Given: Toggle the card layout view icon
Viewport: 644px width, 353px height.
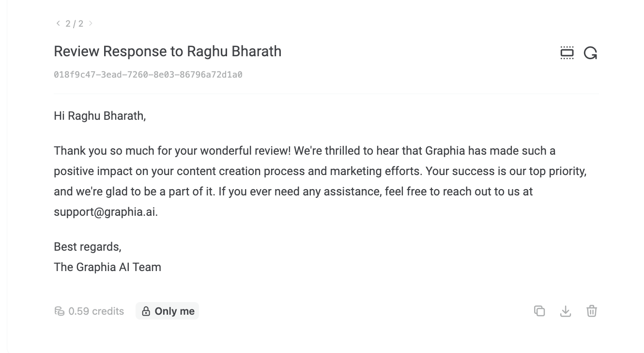Looking at the screenshot, I should (x=567, y=53).
